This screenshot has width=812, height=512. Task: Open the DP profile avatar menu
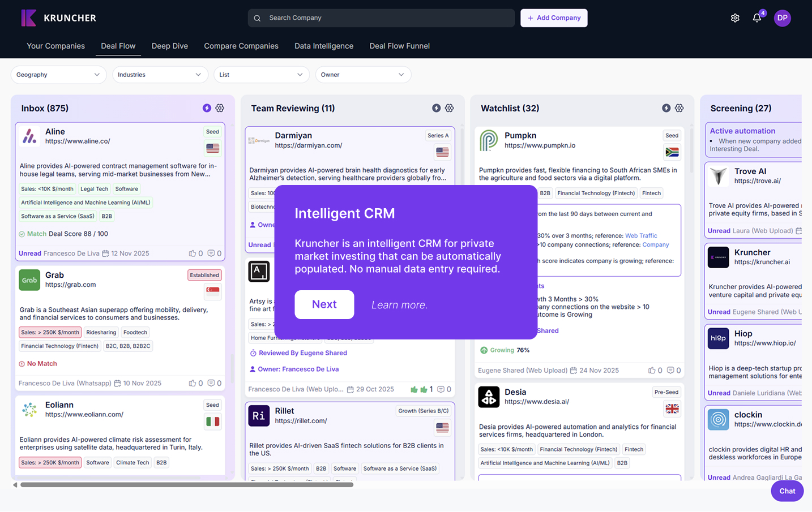pos(782,18)
